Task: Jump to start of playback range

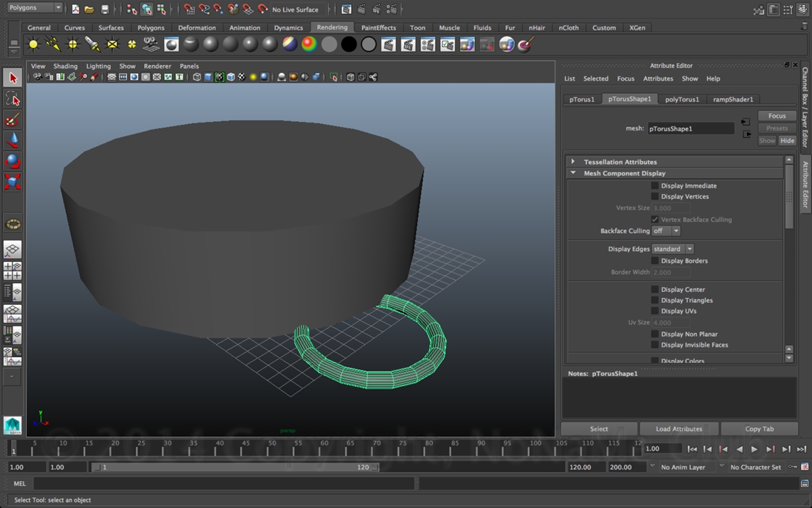Action: [692, 449]
